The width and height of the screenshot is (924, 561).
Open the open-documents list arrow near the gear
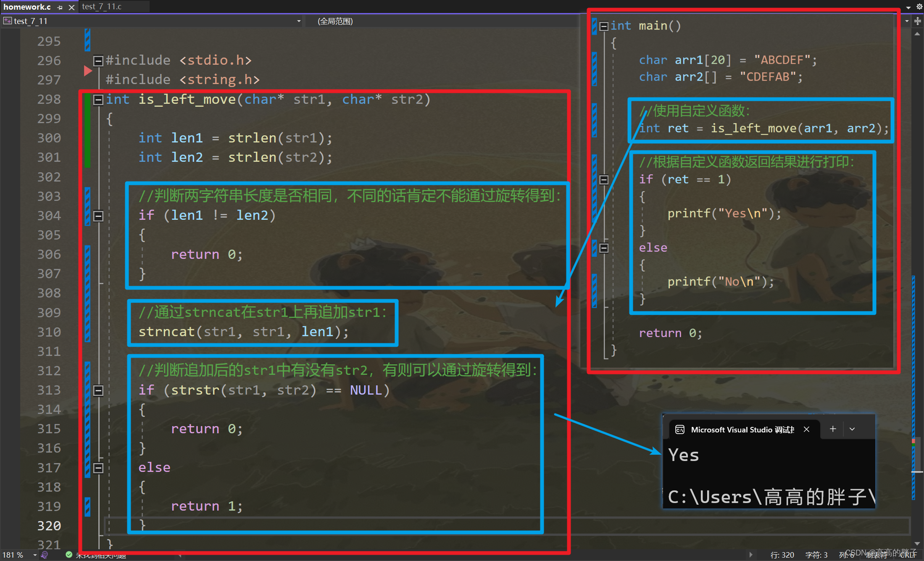pyautogui.click(x=908, y=7)
